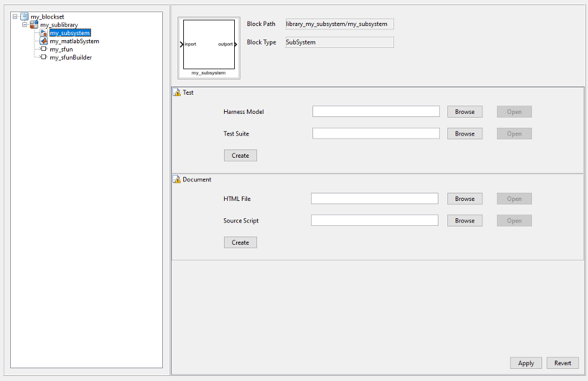This screenshot has height=381, width=588.
Task: Click the my_subsystem block icon
Action: click(43, 33)
